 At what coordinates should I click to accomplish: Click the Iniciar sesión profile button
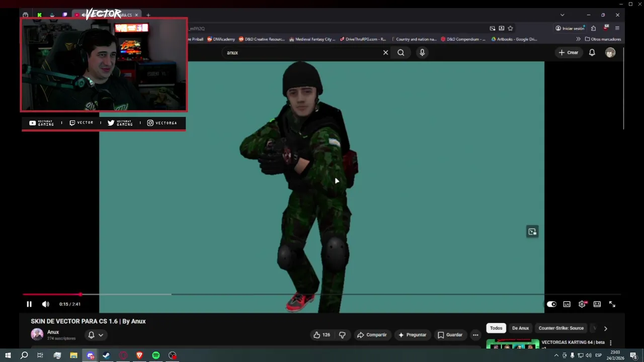pyautogui.click(x=570, y=29)
